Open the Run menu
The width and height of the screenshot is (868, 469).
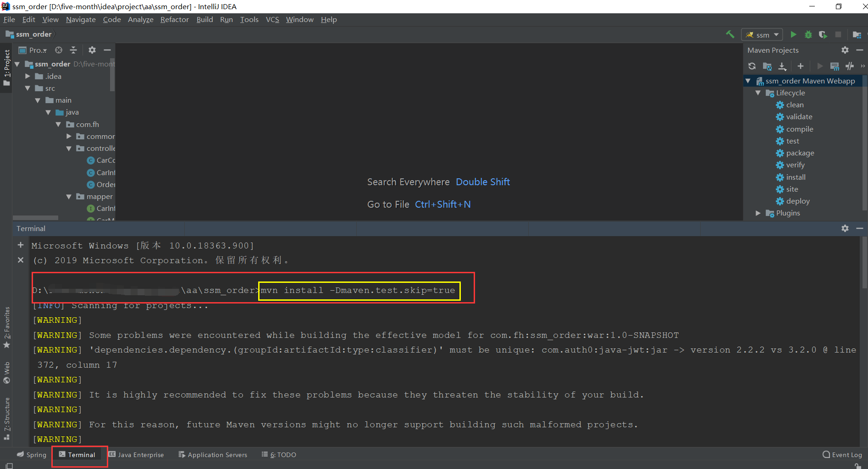pyautogui.click(x=226, y=19)
